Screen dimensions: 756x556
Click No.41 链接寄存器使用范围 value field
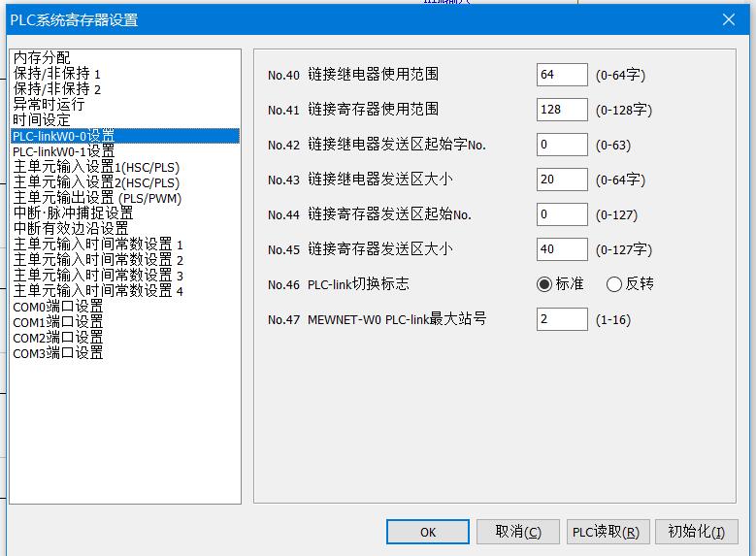pos(561,110)
